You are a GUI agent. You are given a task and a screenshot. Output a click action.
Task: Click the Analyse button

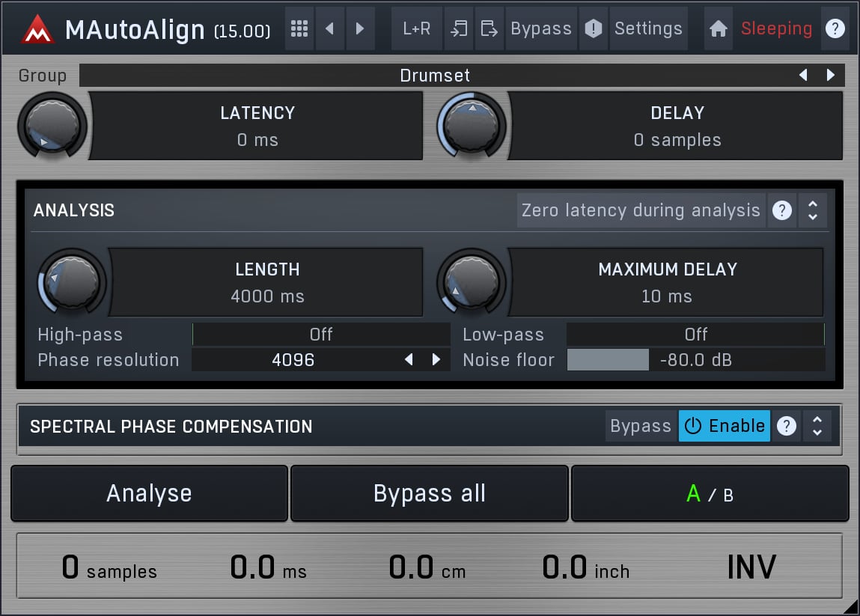(x=149, y=493)
